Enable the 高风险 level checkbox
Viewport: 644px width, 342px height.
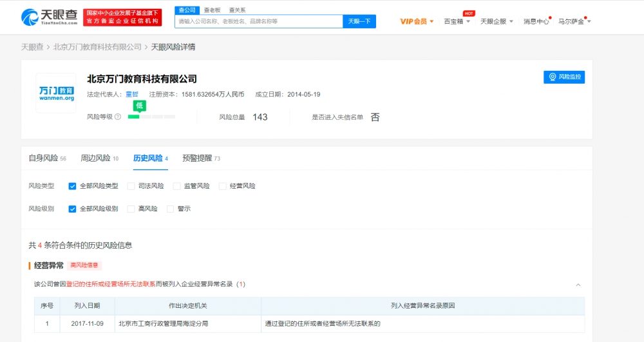131,209
